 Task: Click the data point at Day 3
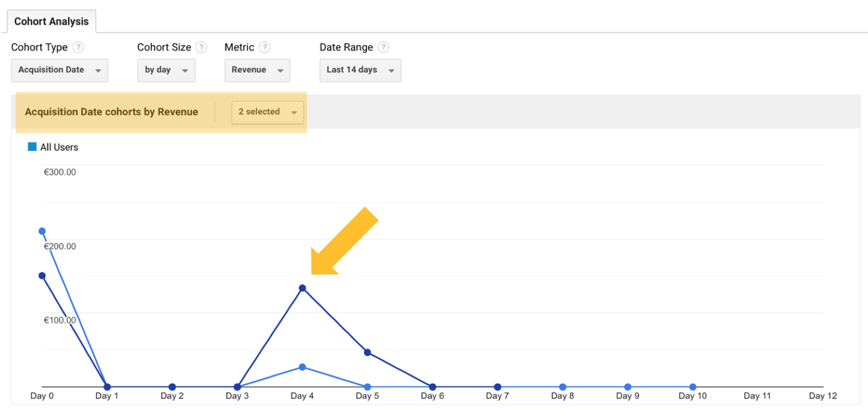pyautogui.click(x=237, y=387)
